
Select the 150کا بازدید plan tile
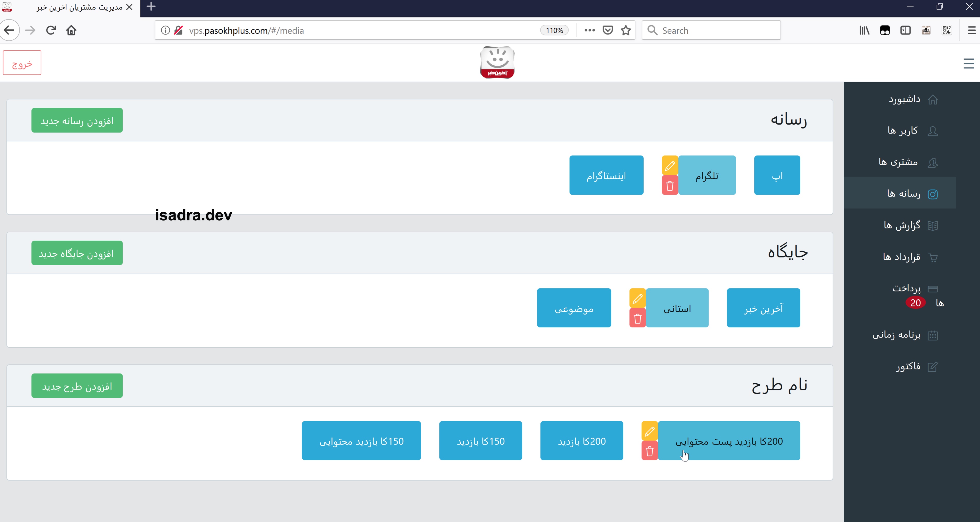click(x=480, y=441)
